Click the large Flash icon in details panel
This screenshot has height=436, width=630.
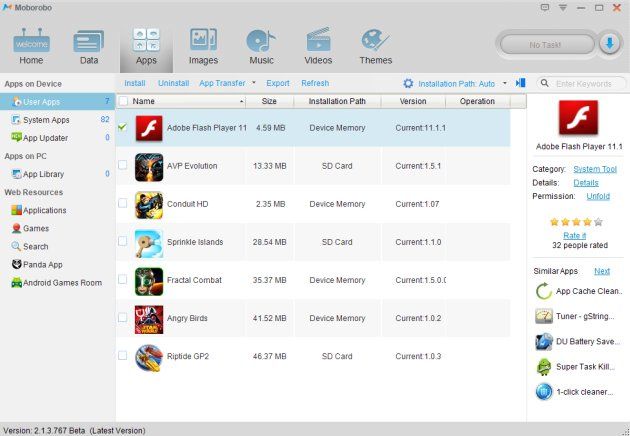coord(579,118)
